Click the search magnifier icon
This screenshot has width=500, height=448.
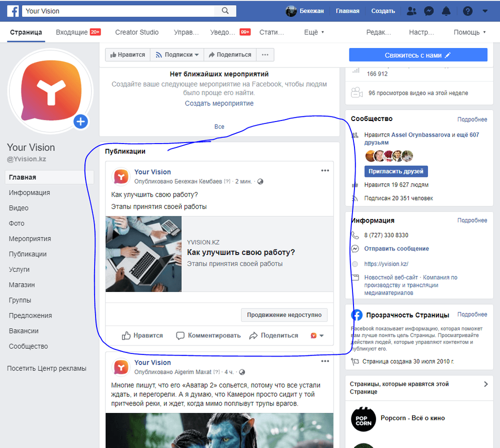point(225,11)
